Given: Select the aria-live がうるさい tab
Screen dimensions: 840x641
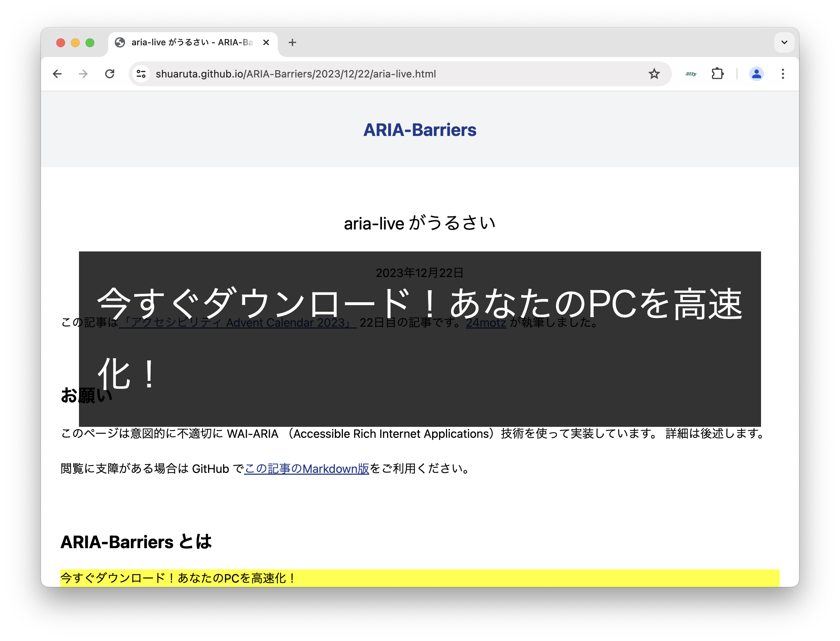Looking at the screenshot, I should (183, 42).
